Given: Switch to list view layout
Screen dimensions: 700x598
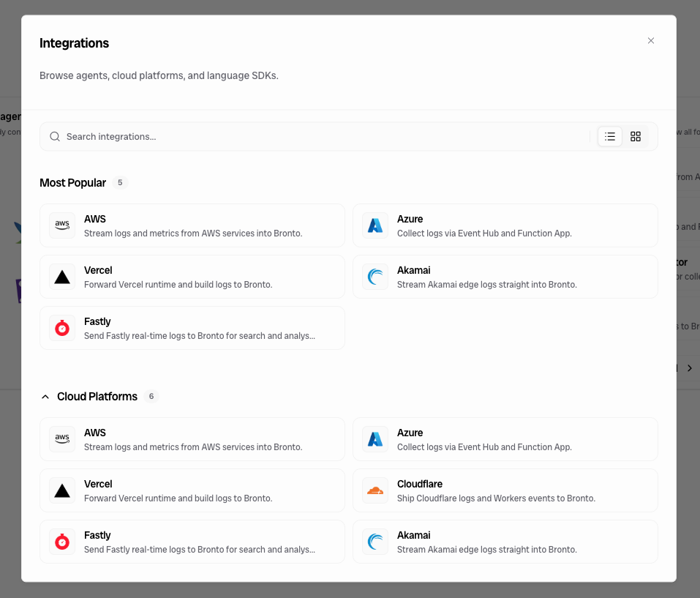Looking at the screenshot, I should [x=610, y=137].
